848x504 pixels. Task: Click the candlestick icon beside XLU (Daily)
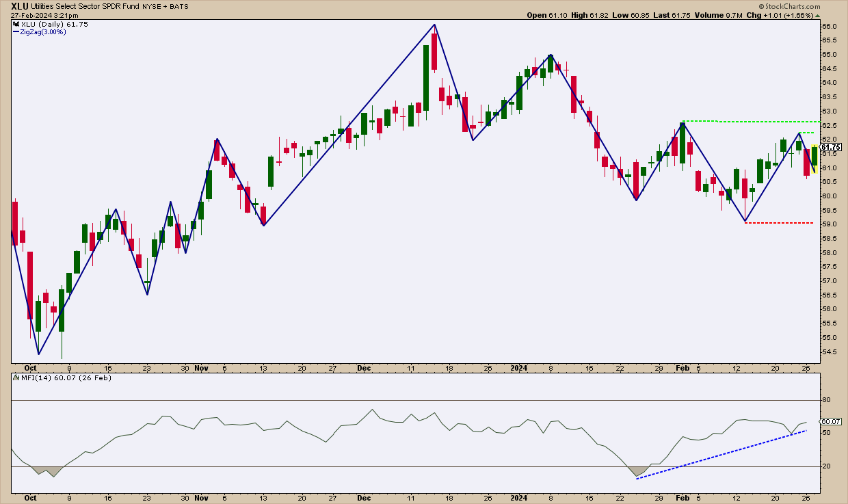pos(16,24)
